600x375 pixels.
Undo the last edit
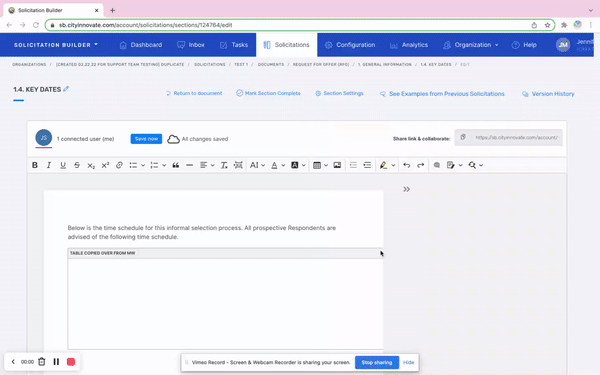(x=407, y=165)
